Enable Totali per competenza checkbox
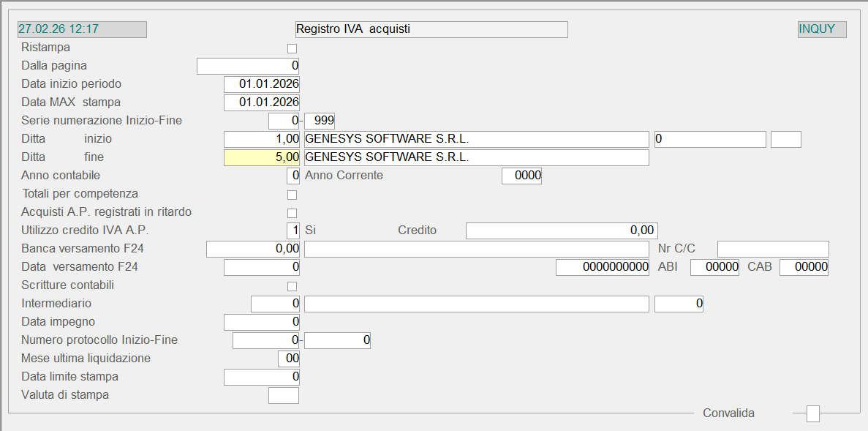 pos(293,195)
